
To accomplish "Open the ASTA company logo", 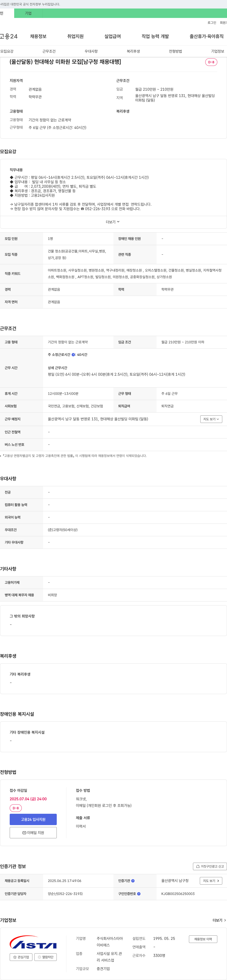I will [x=33, y=942].
